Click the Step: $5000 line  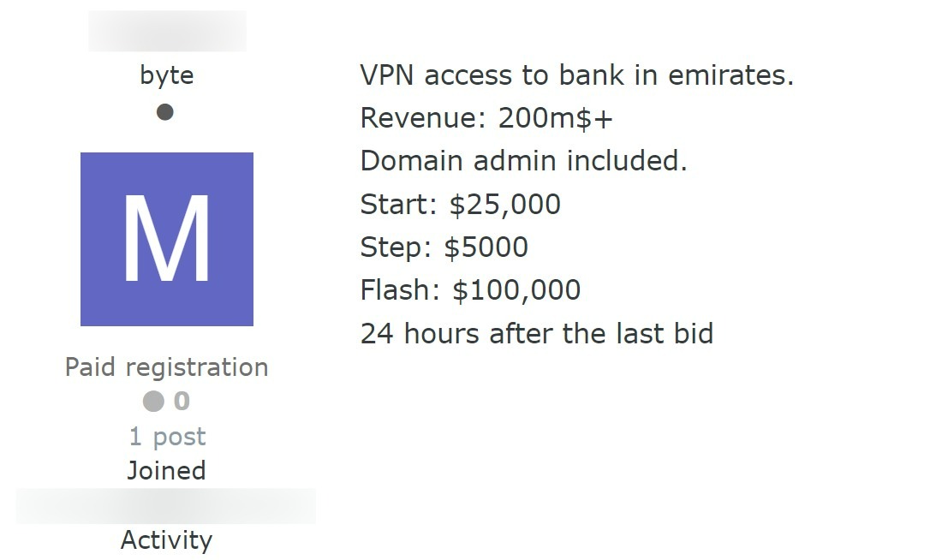444,247
